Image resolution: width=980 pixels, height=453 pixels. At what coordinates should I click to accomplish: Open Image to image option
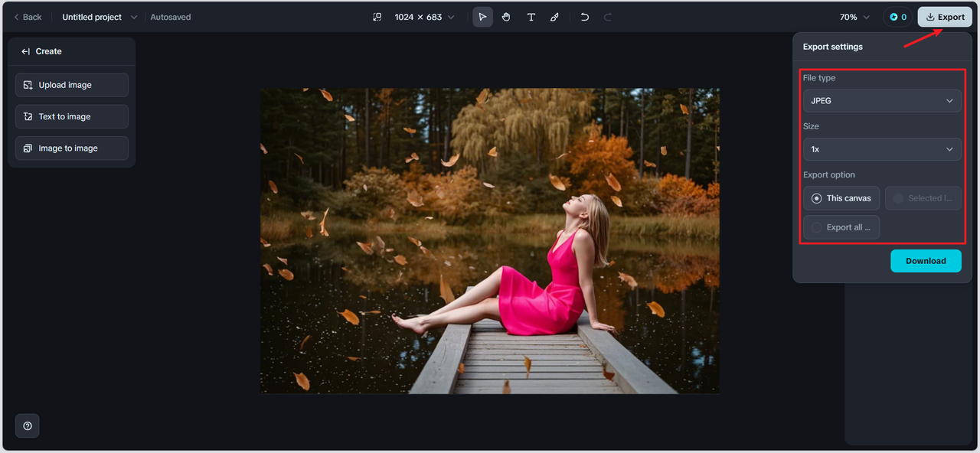72,148
